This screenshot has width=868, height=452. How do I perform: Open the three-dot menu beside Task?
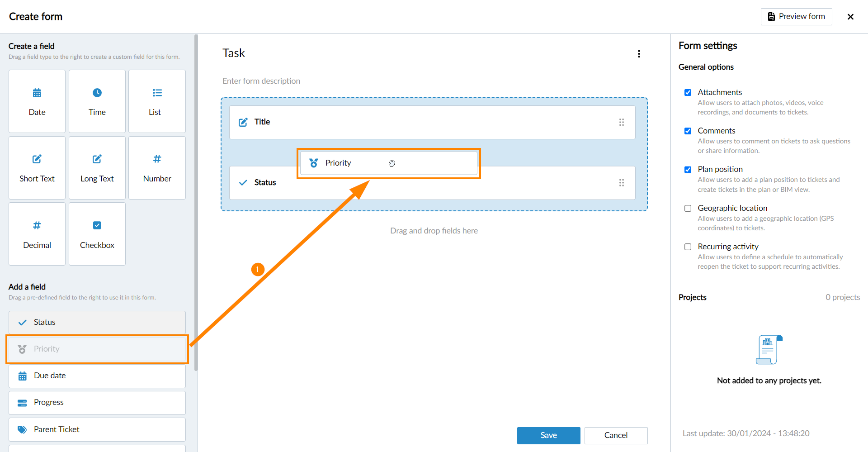click(x=639, y=54)
